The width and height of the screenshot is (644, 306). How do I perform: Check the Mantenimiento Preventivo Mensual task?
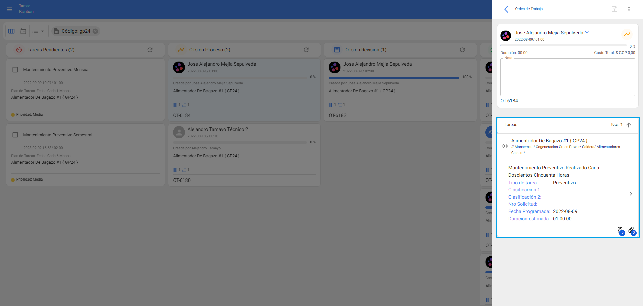(x=15, y=70)
